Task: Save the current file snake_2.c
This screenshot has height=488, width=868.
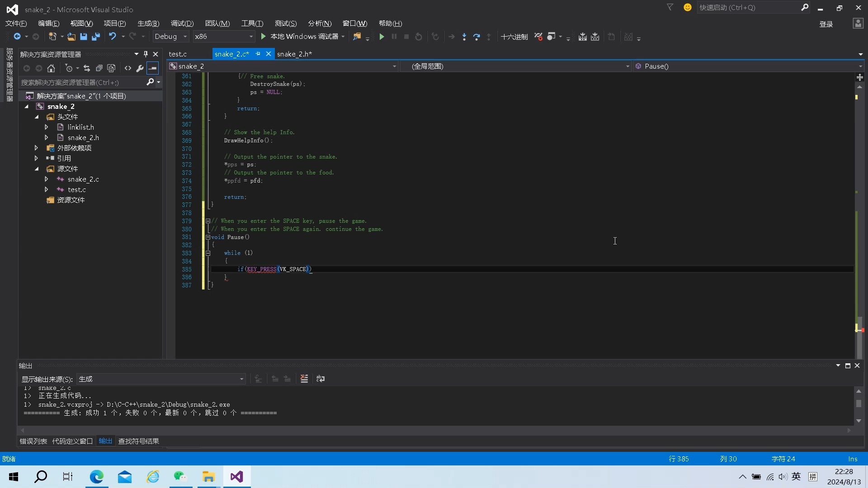Action: point(84,37)
